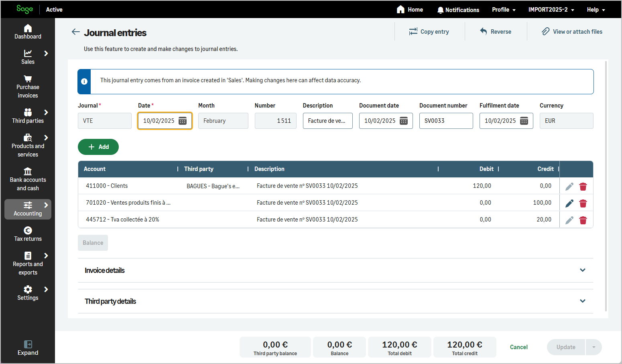Click the Description field Facture de ve...
The width and height of the screenshot is (622, 364).
(328, 121)
